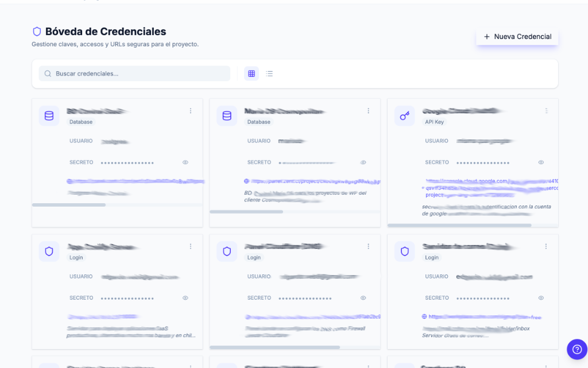Screen dimensions: 588x368
Task: Click 'Login' badge on 'Servidor Gratis de correo' card
Action: (x=432, y=257)
